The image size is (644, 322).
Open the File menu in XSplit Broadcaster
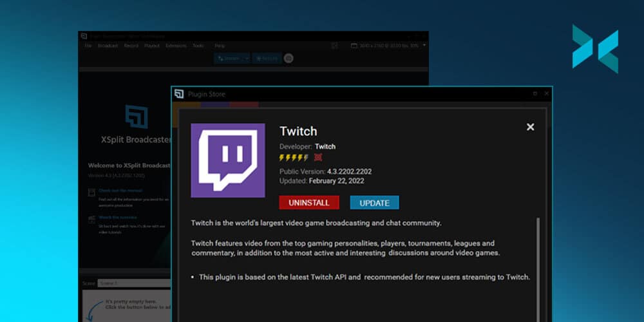88,46
